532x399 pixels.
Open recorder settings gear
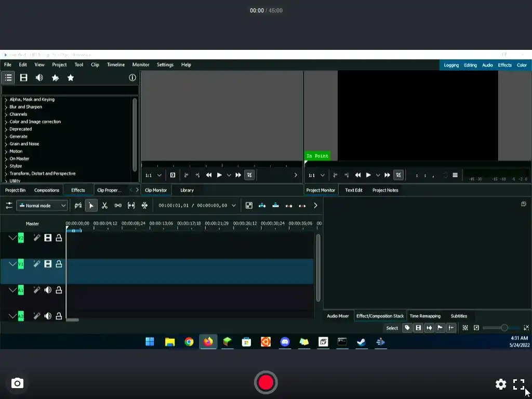pyautogui.click(x=501, y=384)
